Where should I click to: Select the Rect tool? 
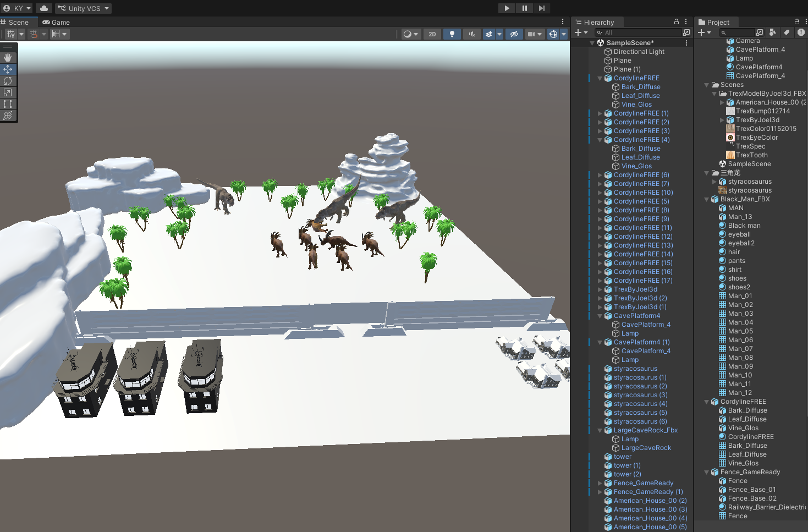tap(8, 104)
